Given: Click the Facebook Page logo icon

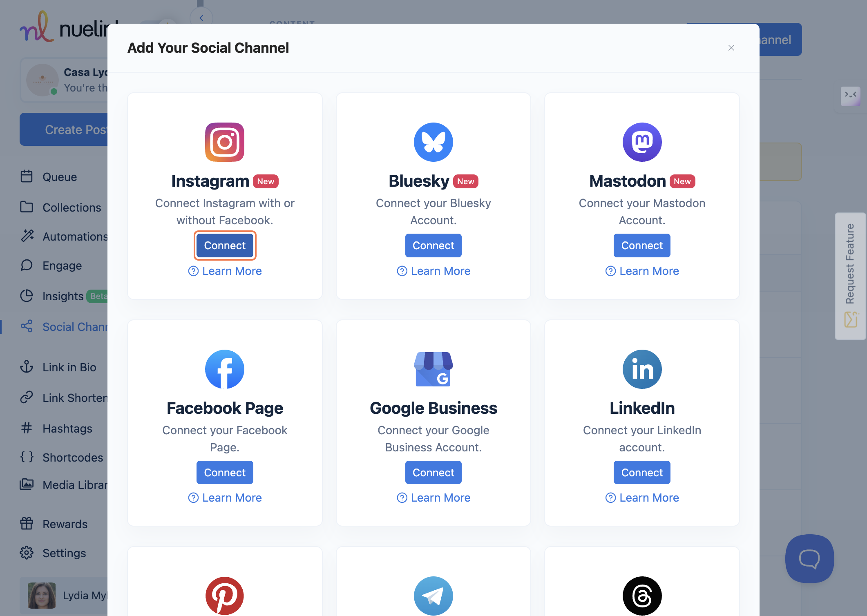Looking at the screenshot, I should click(225, 369).
